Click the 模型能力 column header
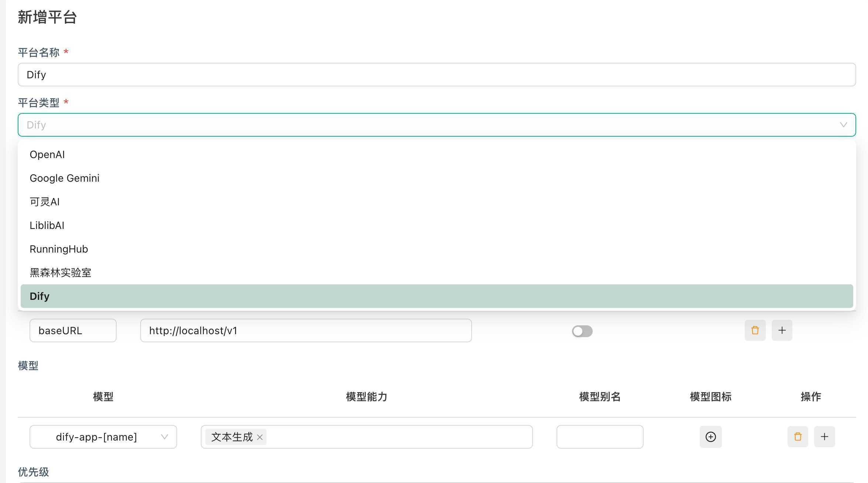This screenshot has width=868, height=483. click(366, 397)
